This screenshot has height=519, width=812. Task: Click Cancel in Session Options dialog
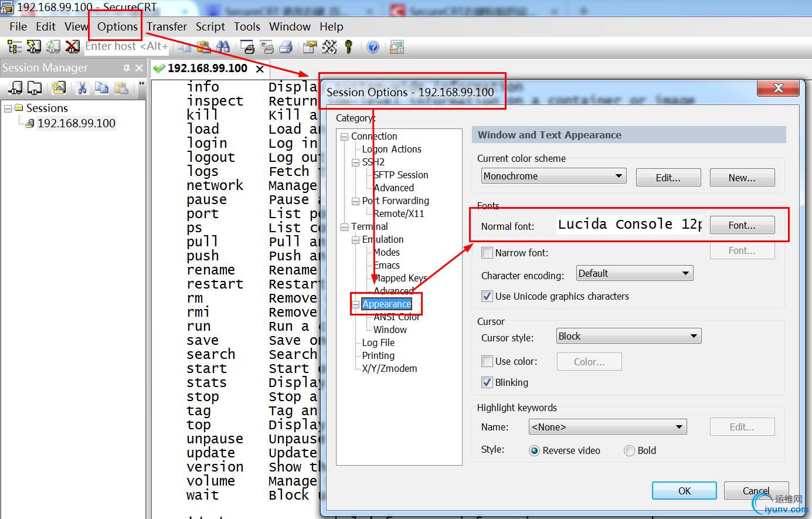pos(756,491)
